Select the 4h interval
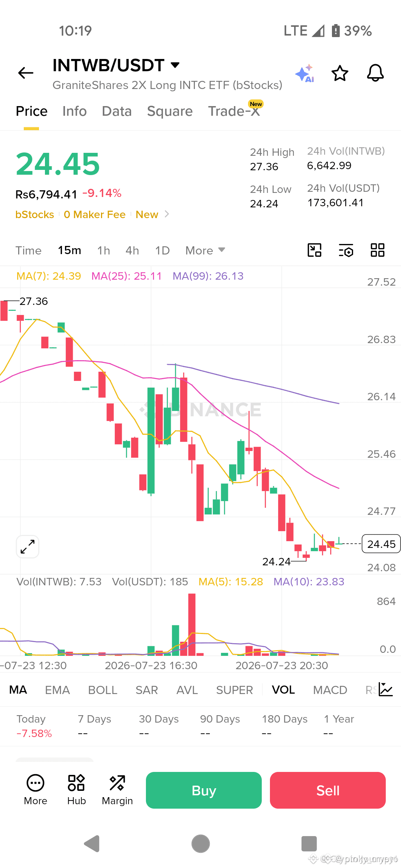The image size is (401, 868). coord(132,250)
